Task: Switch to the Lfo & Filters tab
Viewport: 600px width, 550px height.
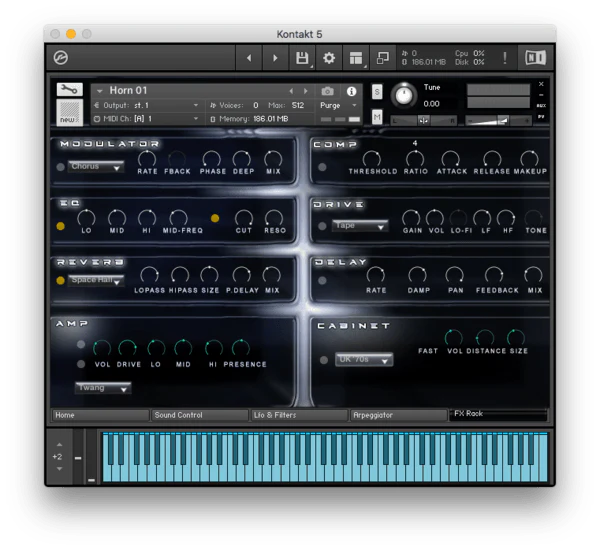Action: (299, 415)
